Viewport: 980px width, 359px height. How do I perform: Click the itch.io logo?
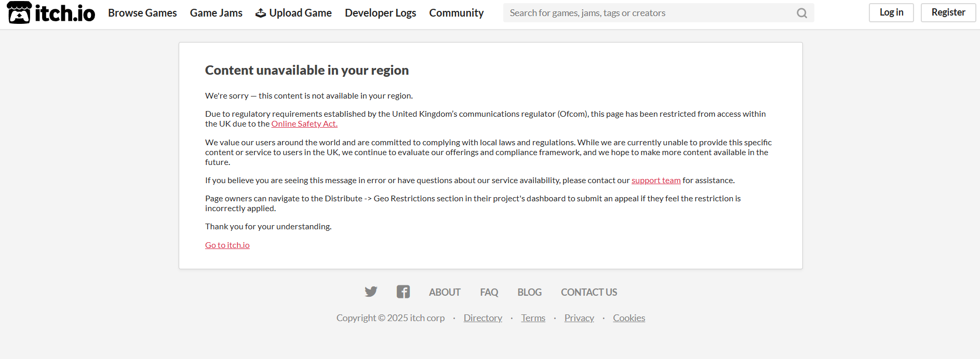coord(51,13)
